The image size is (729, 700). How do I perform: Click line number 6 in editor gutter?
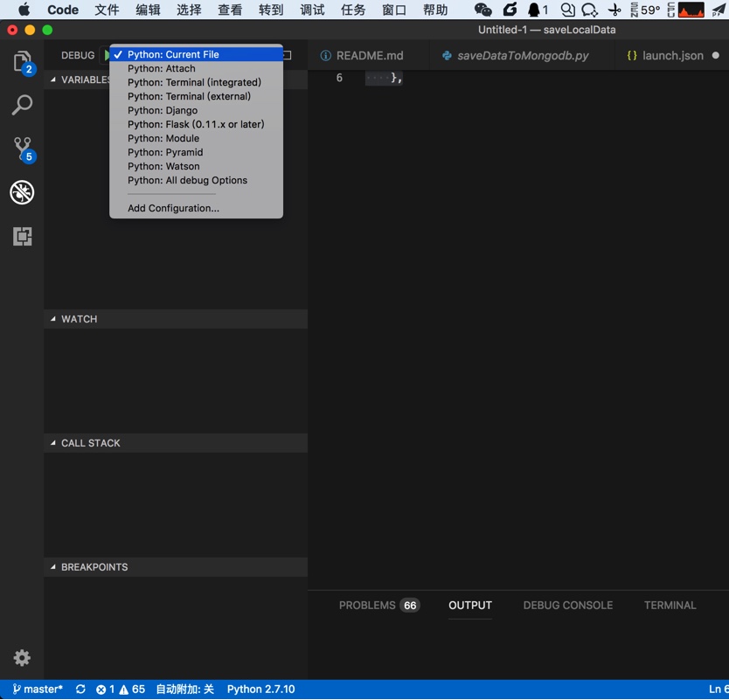coord(339,78)
